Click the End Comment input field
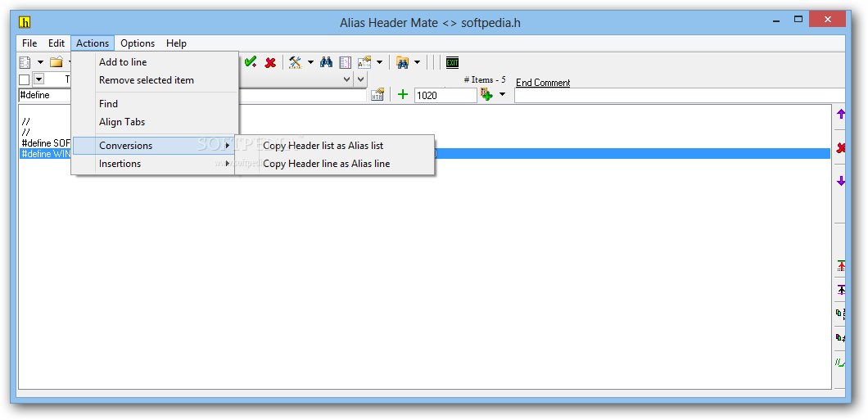The image size is (868, 420). [680, 95]
